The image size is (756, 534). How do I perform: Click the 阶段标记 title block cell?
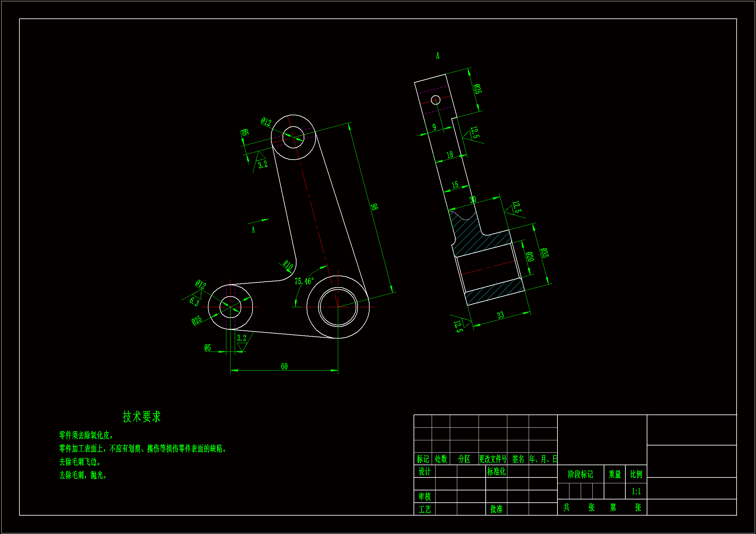point(580,474)
